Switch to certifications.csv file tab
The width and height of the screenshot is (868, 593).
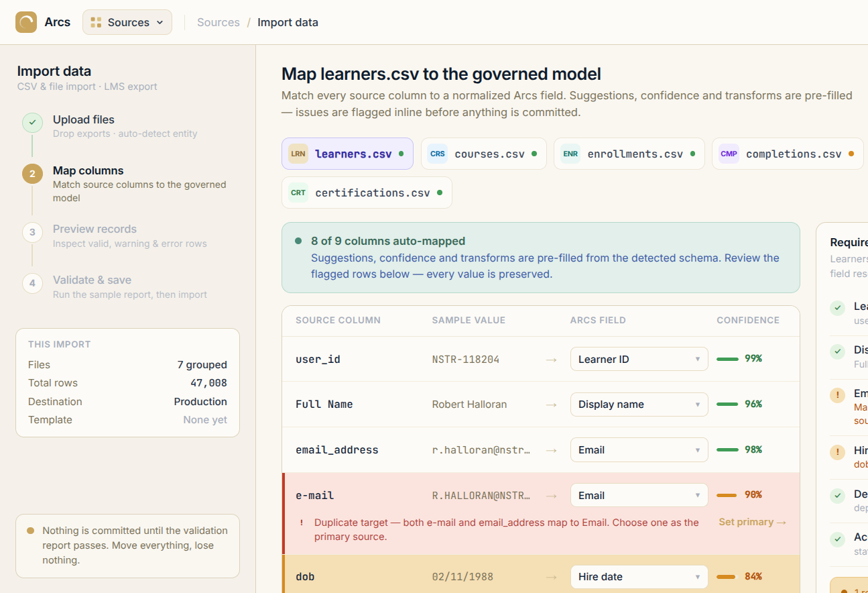tap(367, 193)
